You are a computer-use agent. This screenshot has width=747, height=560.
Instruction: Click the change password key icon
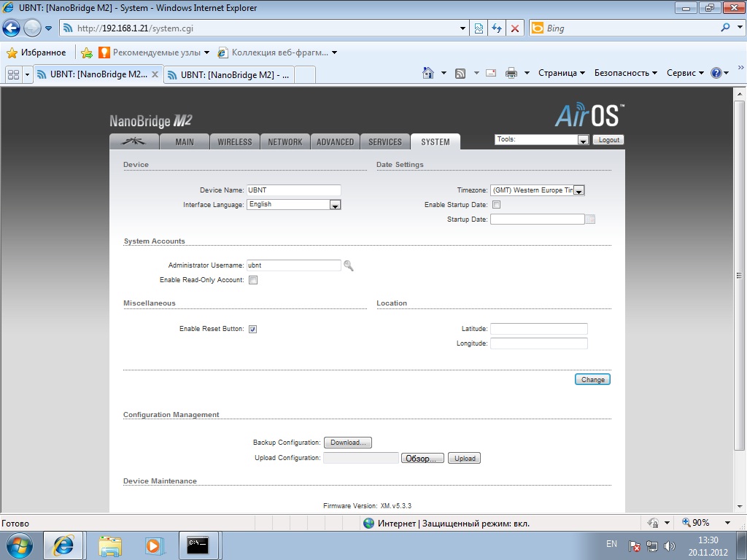pos(349,265)
